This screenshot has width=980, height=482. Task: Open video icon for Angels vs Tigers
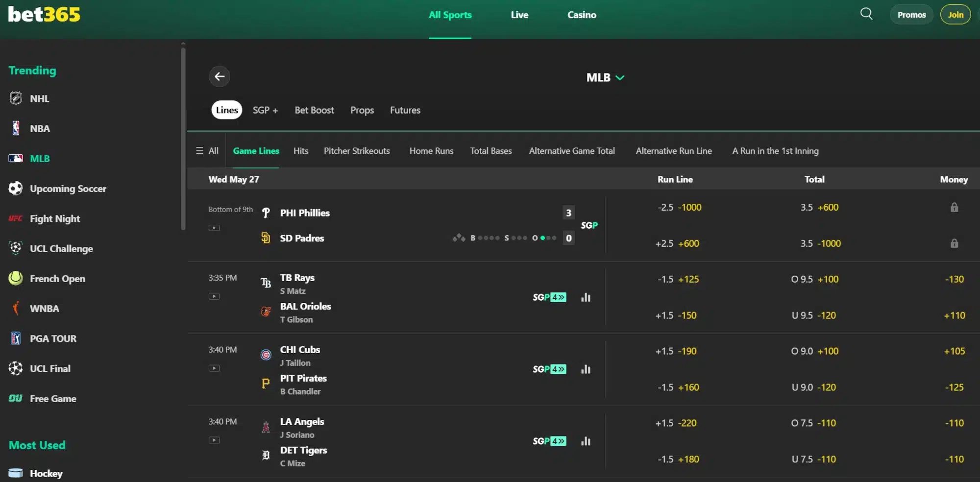point(214,440)
